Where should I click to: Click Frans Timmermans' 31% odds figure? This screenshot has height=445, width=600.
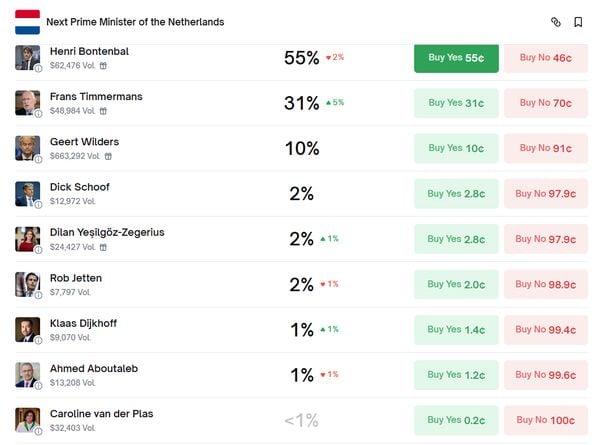click(301, 102)
